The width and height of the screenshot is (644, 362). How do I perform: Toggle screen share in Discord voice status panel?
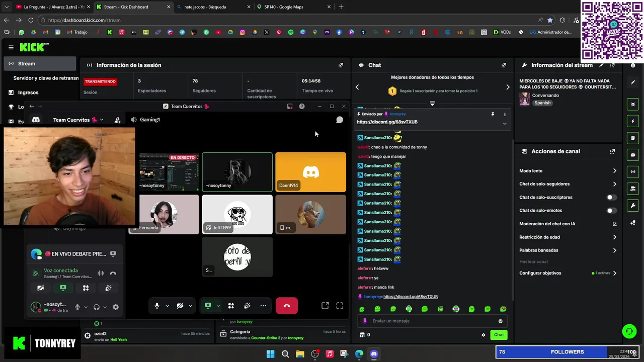[63, 288]
